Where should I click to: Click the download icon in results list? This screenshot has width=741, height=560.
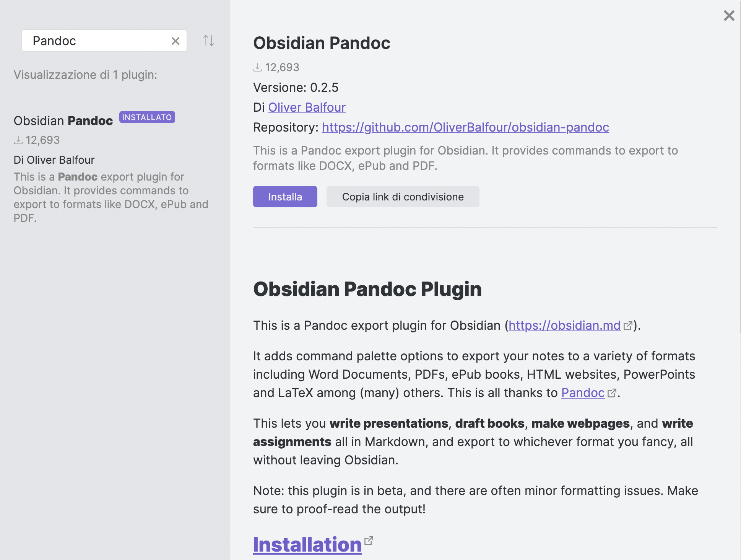coord(18,140)
